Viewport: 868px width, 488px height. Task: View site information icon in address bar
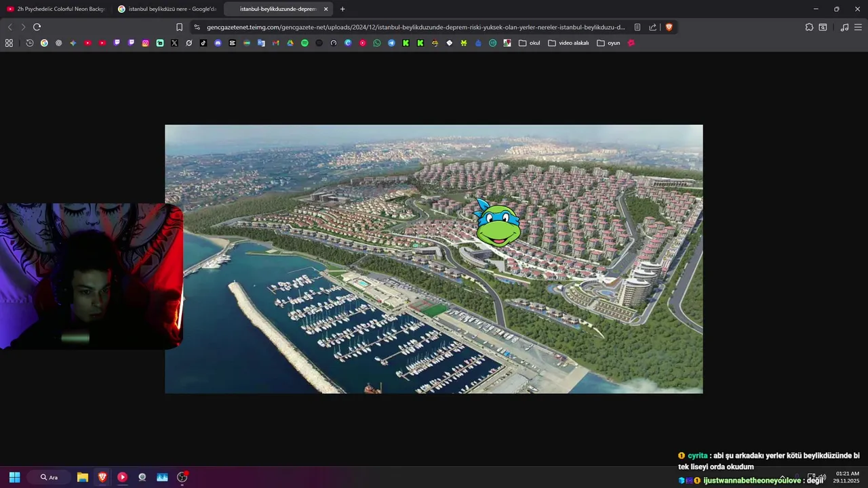197,27
